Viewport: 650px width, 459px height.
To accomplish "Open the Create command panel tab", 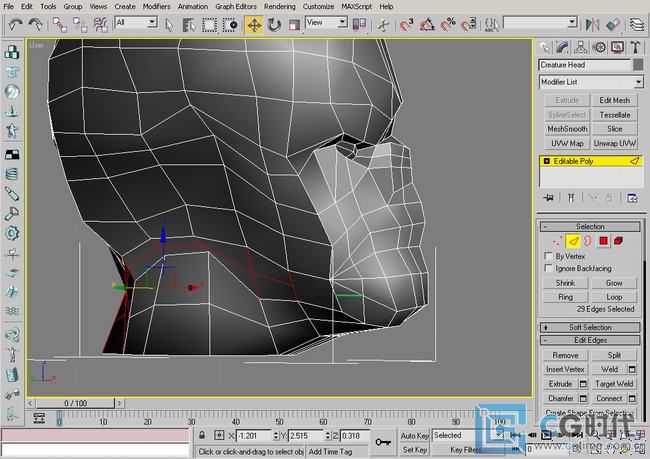I will [x=545, y=48].
